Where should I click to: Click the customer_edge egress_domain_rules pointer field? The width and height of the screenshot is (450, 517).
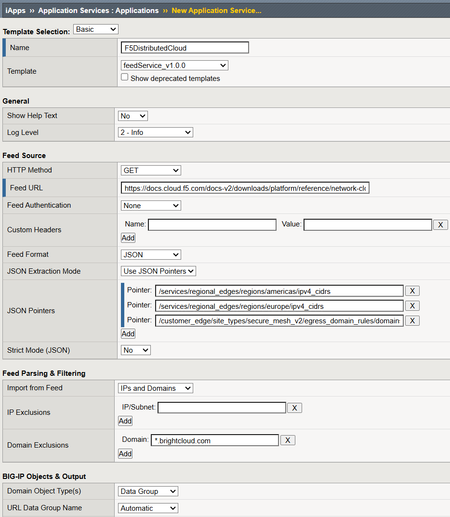[279, 321]
